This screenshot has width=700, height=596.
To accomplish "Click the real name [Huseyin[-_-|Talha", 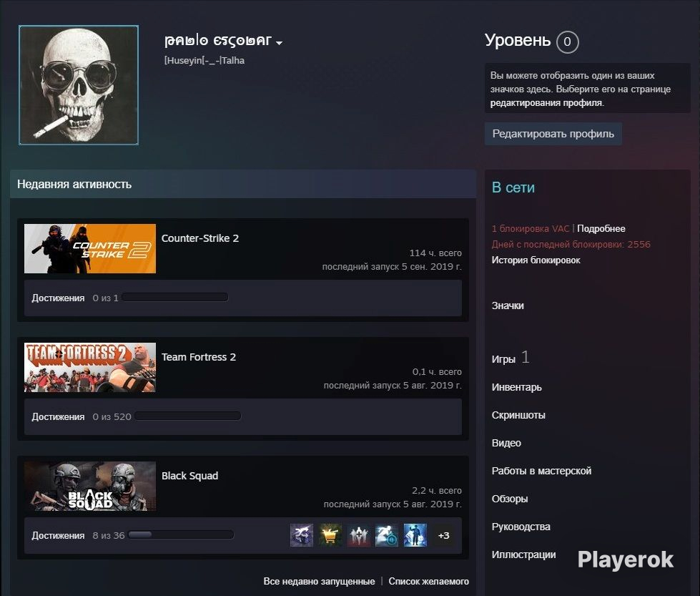I will click(x=204, y=60).
